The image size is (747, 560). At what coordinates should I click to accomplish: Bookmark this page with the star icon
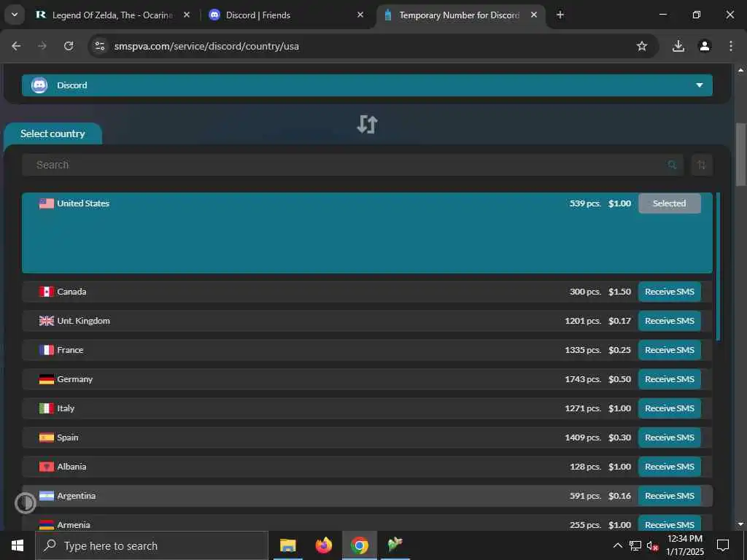point(642,46)
